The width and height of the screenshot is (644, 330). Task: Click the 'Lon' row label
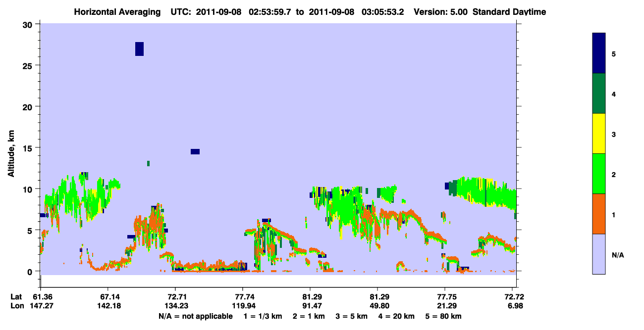point(16,306)
